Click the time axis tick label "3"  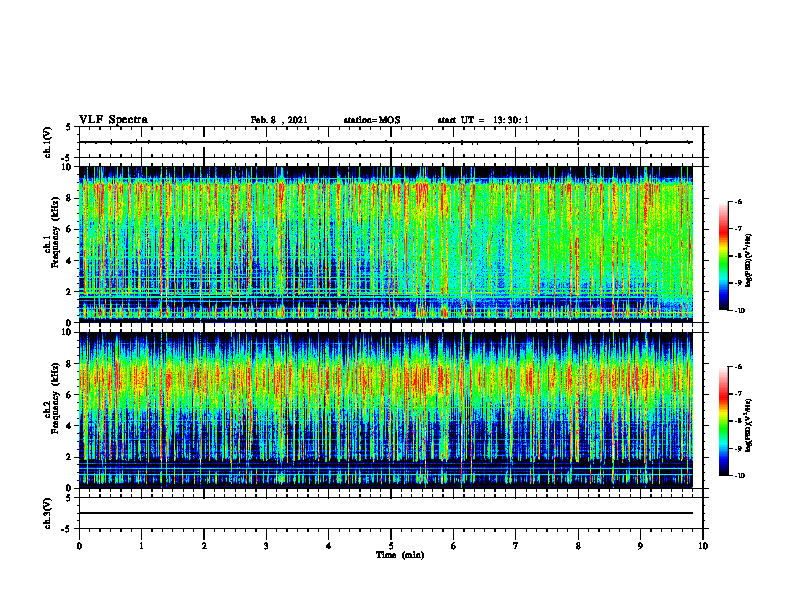click(x=266, y=546)
